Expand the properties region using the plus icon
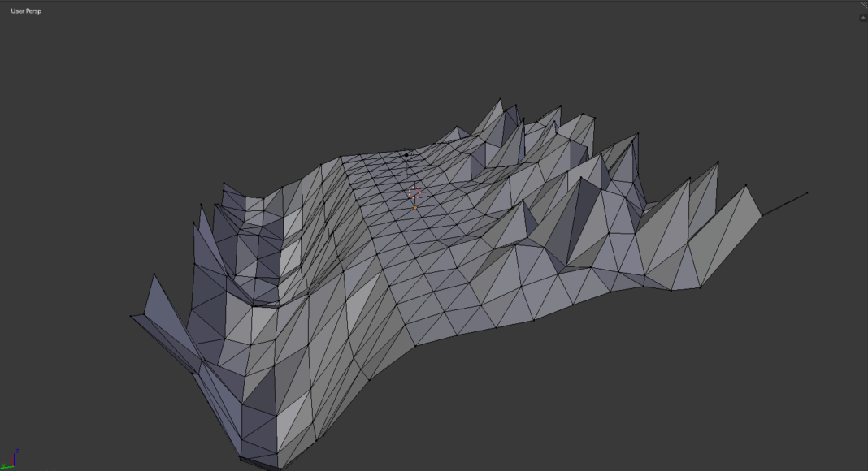 coord(862,18)
